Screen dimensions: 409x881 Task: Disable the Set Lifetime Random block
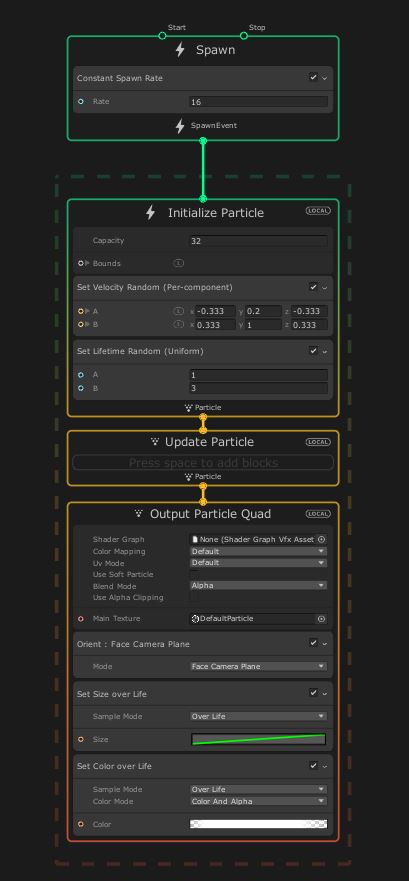[313, 351]
